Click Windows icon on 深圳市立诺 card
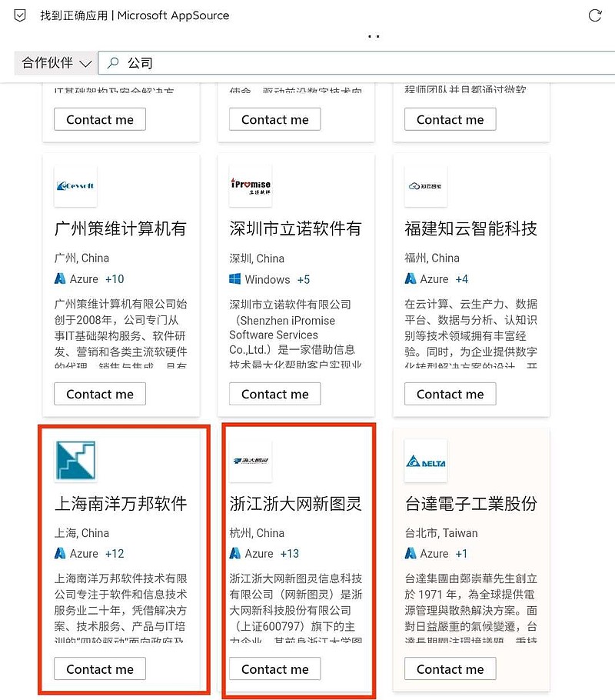Viewport: 615px width, 700px height. pos(234,279)
